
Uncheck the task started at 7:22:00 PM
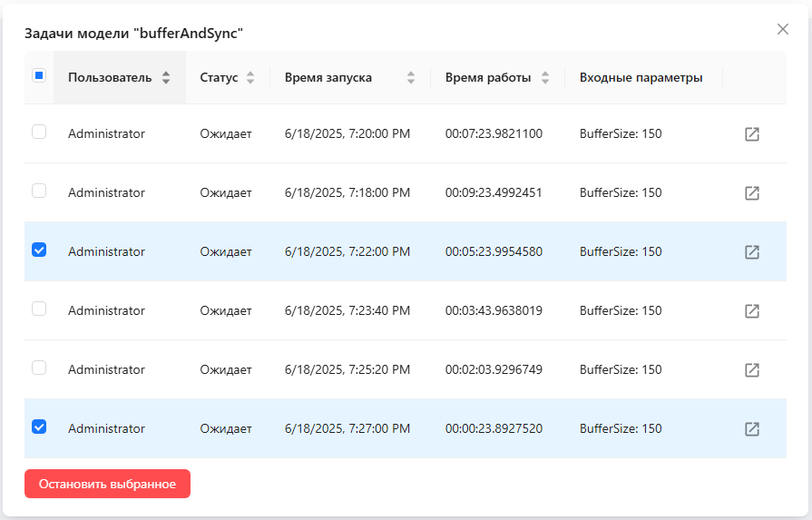(39, 250)
